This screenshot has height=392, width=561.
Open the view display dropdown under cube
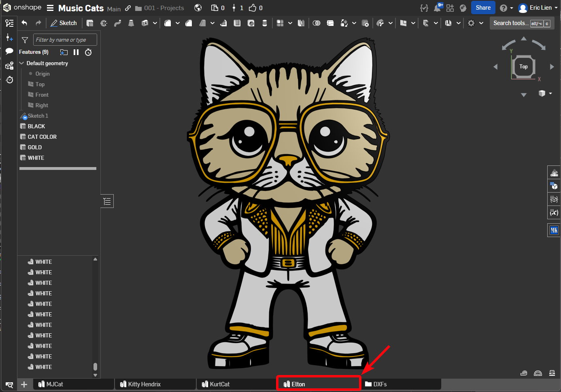point(550,93)
